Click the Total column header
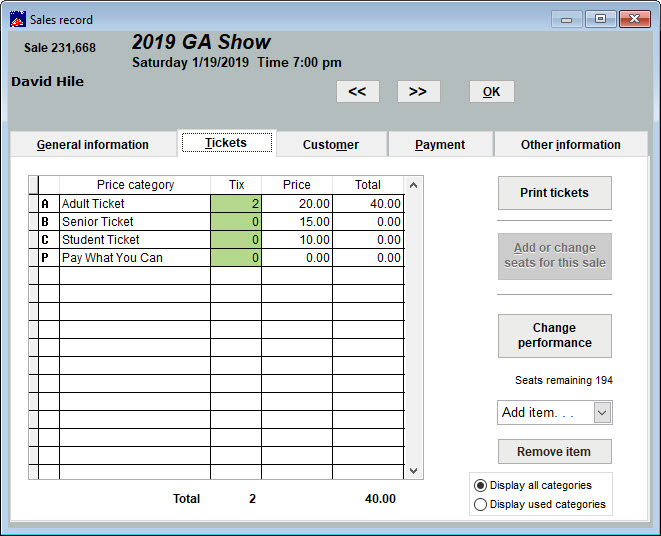The height and width of the screenshot is (536, 661). [x=368, y=185]
